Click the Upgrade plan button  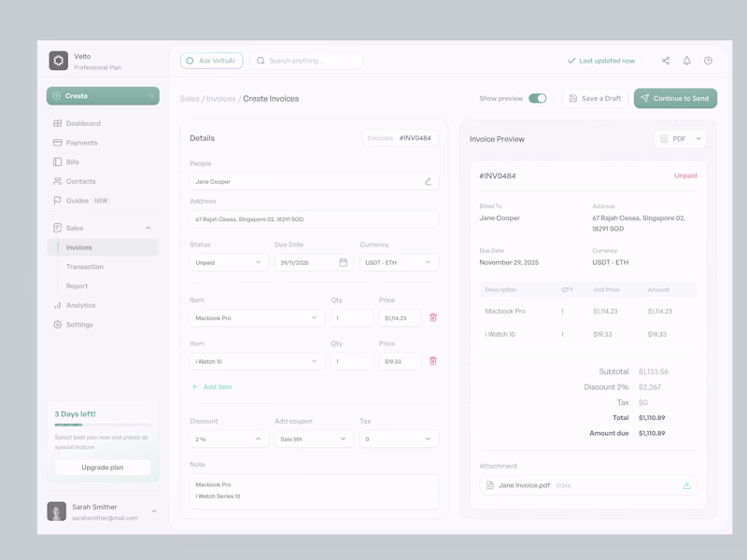tap(103, 468)
